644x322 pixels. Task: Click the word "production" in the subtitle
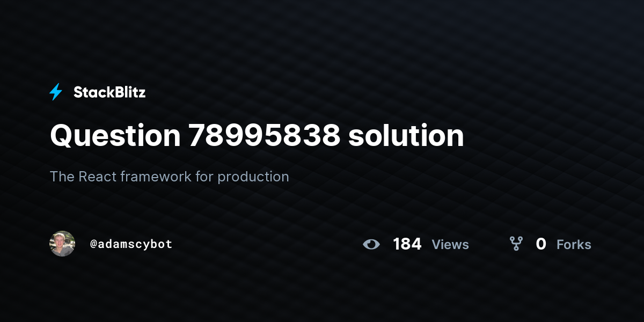tap(253, 177)
